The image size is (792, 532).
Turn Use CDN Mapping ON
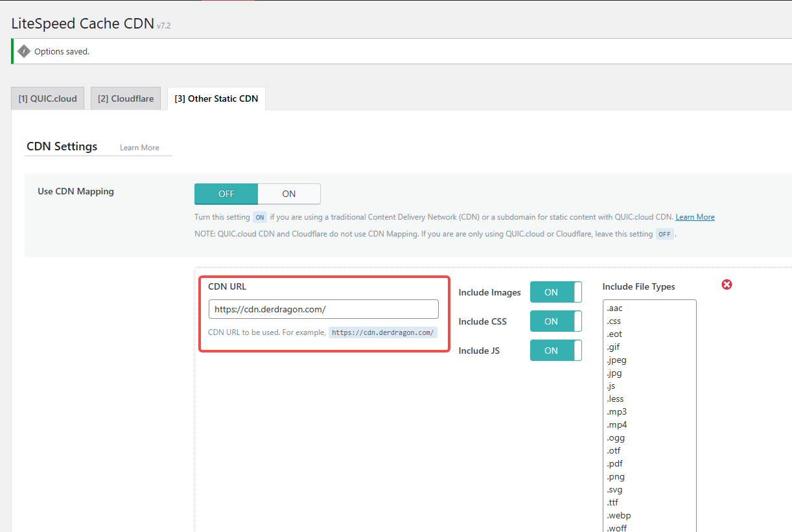pos(289,194)
